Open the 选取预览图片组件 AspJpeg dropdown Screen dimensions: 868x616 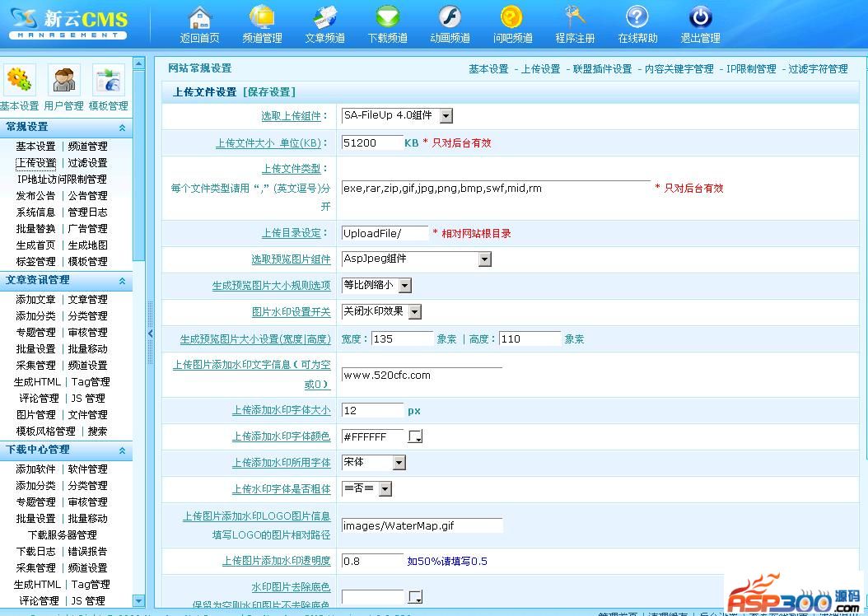tap(485, 259)
